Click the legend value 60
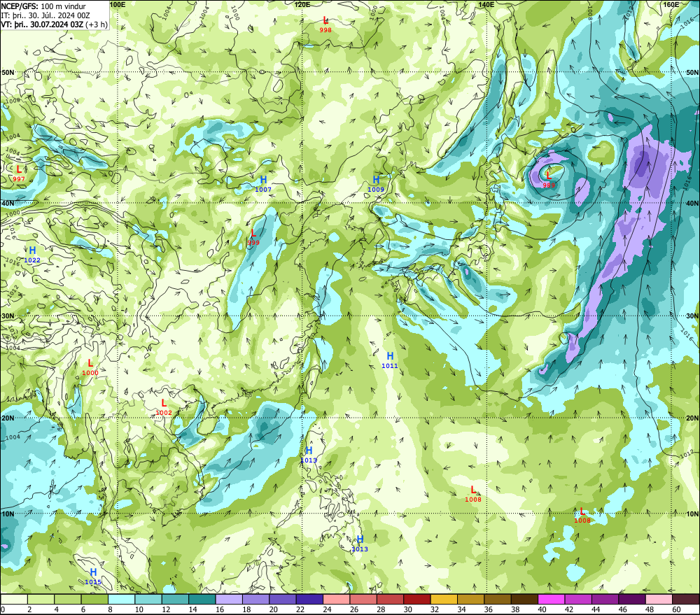 point(676,609)
